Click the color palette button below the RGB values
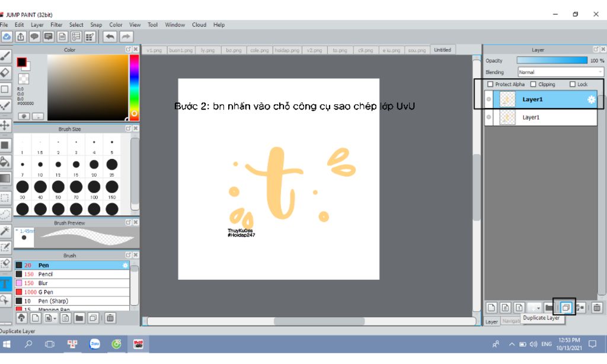Image resolution: width=607 pixels, height=364 pixels. [24, 116]
